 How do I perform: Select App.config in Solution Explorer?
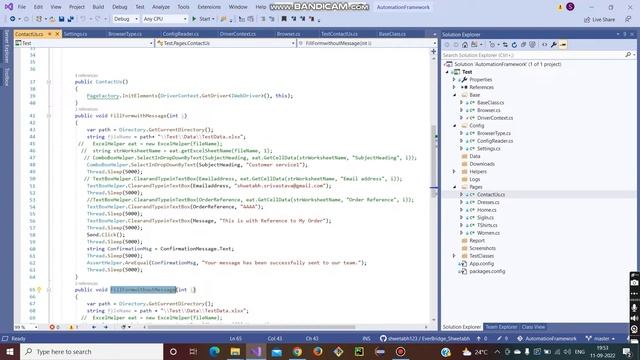coord(481,263)
